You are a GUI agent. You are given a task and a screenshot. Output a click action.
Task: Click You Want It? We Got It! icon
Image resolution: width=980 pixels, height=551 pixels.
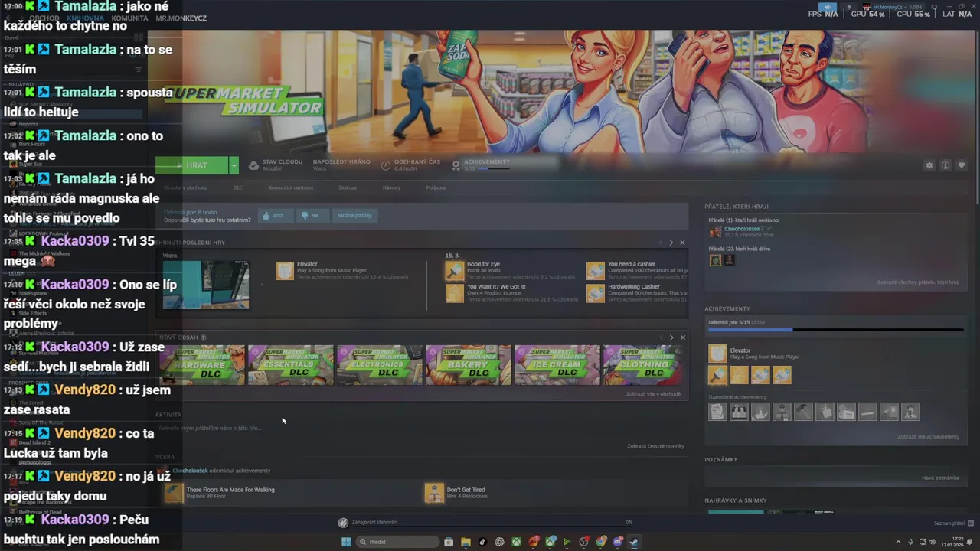coord(455,293)
